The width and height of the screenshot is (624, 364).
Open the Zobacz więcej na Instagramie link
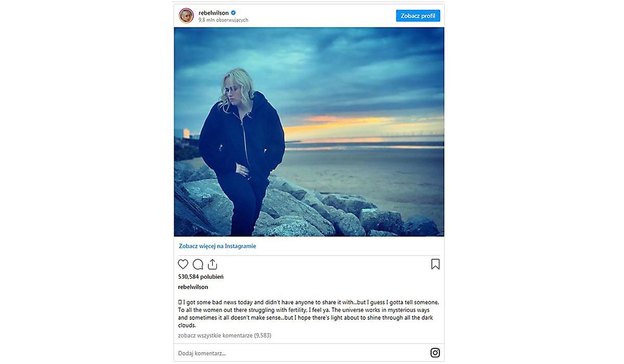(217, 246)
